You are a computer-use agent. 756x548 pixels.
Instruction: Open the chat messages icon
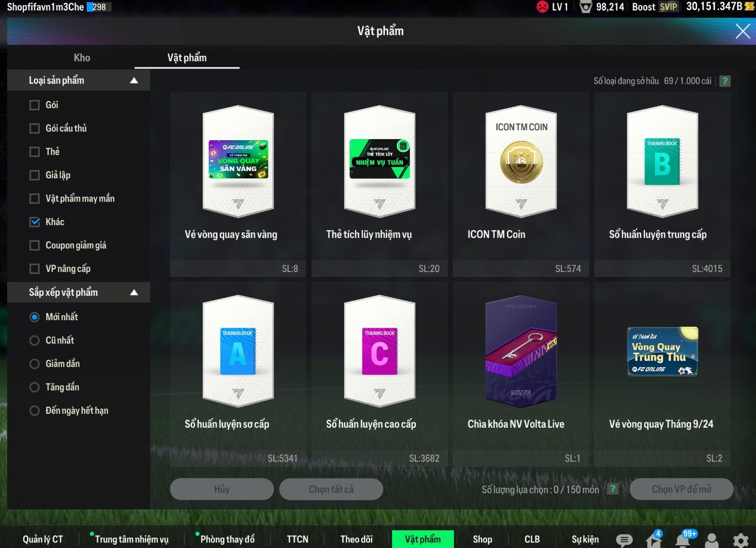tap(624, 540)
